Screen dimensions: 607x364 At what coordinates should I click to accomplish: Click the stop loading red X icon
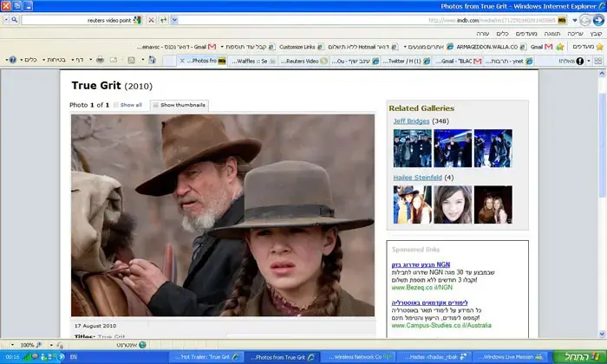tap(152, 20)
